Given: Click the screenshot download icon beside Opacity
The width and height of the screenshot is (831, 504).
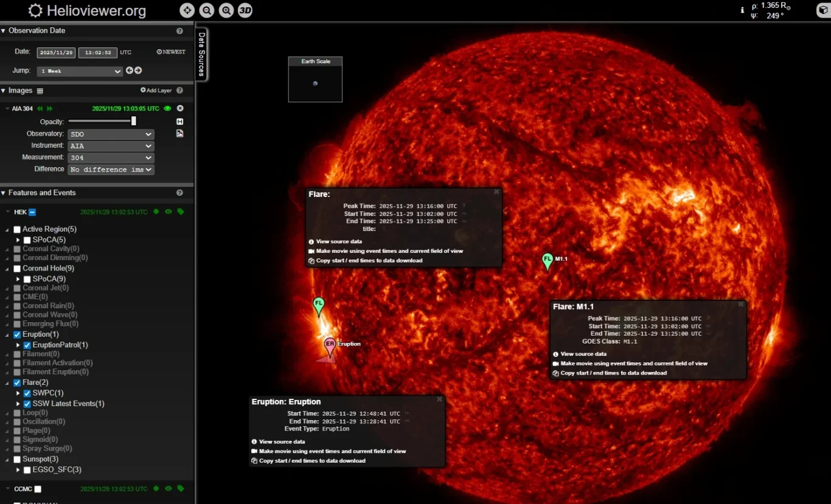Looking at the screenshot, I should (179, 121).
